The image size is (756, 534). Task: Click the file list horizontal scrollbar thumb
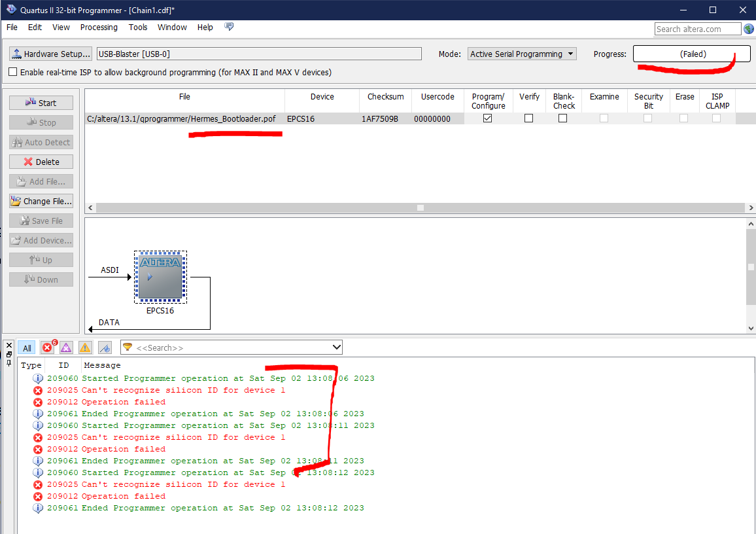click(x=421, y=208)
